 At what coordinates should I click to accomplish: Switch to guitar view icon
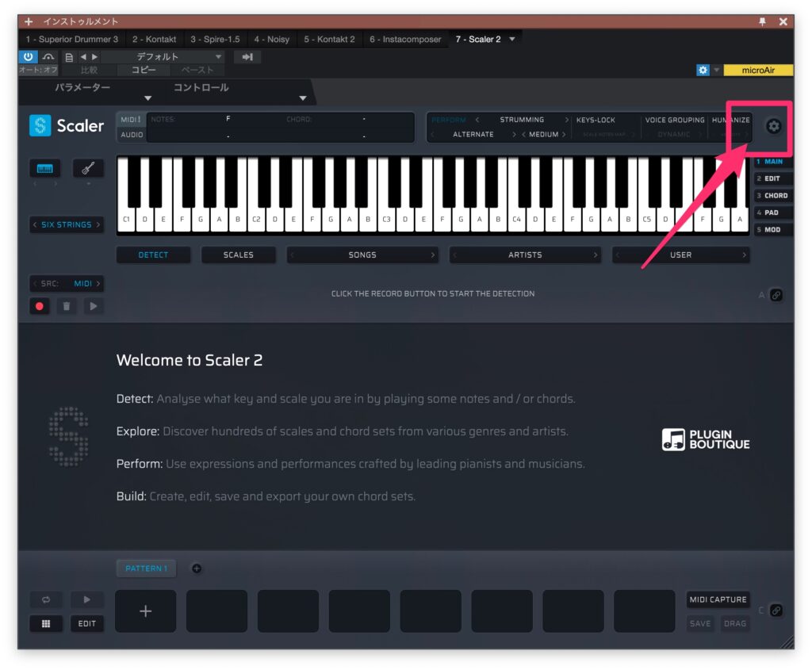pos(88,169)
